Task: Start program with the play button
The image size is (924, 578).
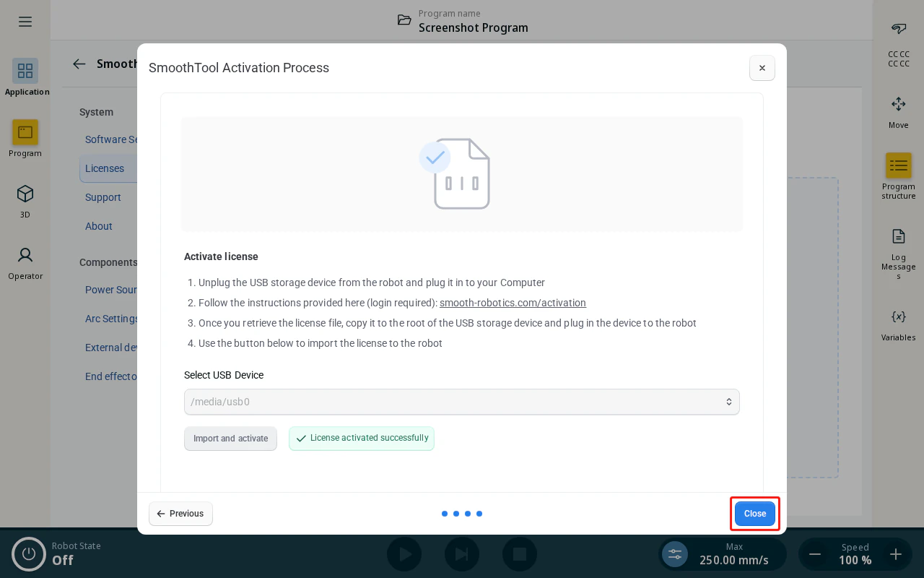Action: pyautogui.click(x=404, y=554)
